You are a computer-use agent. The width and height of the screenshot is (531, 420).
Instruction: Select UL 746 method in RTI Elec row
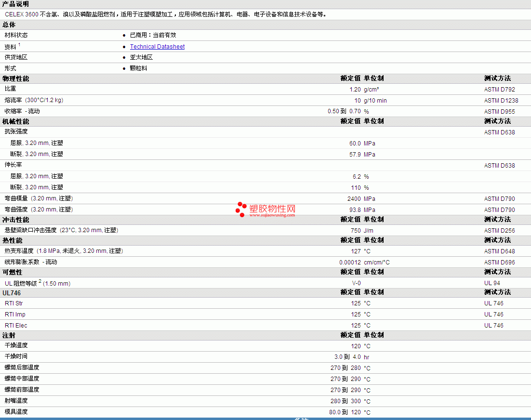(494, 326)
